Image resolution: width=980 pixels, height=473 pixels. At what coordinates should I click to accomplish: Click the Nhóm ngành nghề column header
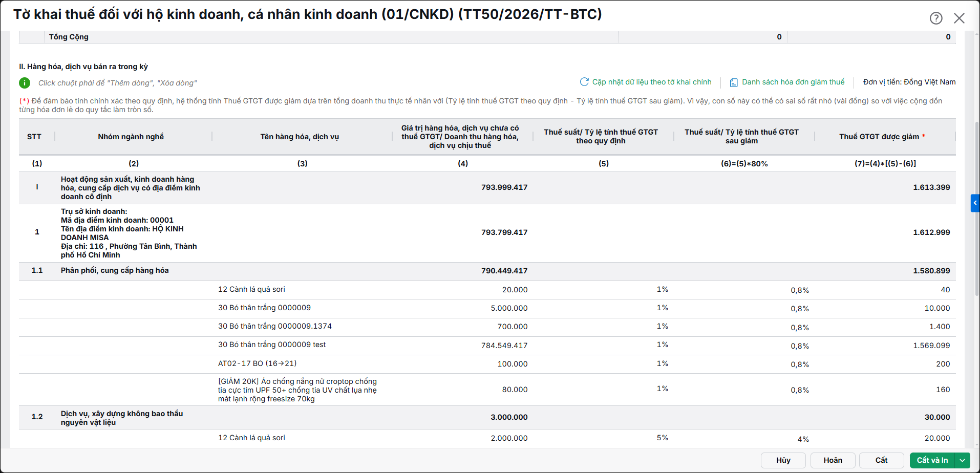point(131,137)
